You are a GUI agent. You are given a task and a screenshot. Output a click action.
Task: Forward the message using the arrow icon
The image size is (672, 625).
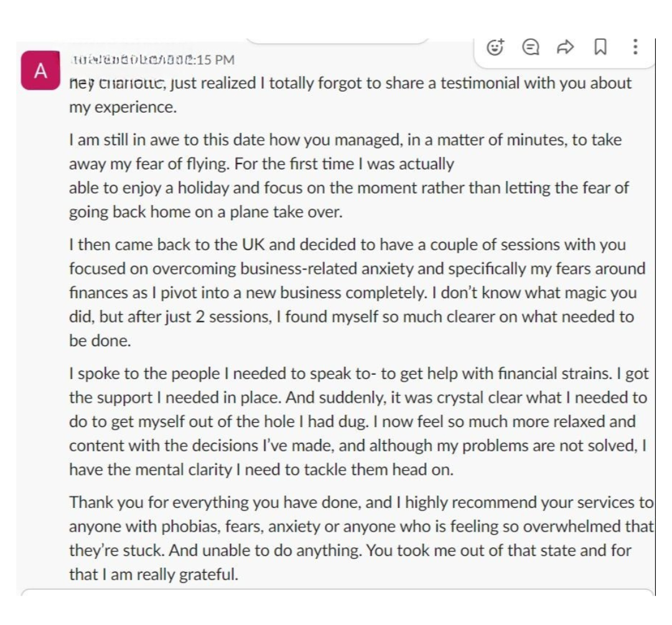coord(565,47)
